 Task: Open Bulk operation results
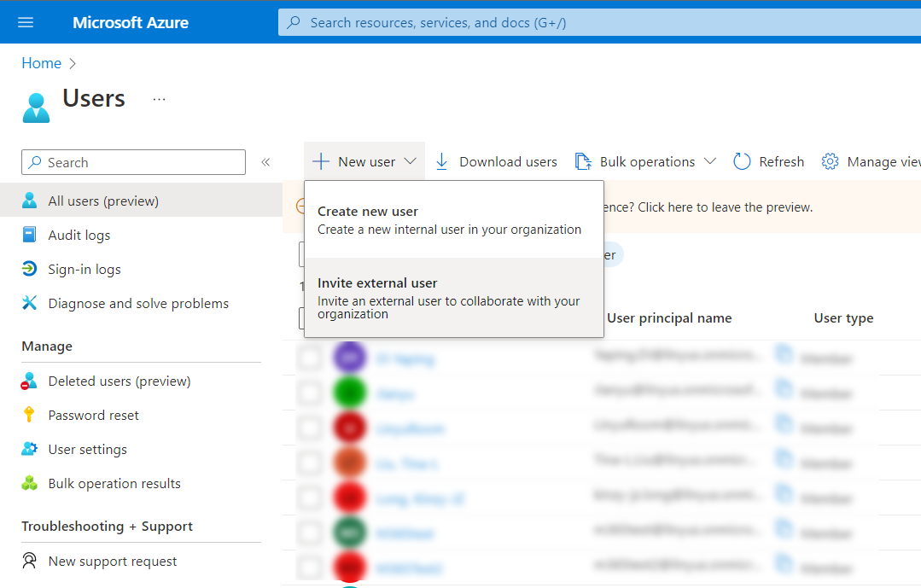(114, 483)
